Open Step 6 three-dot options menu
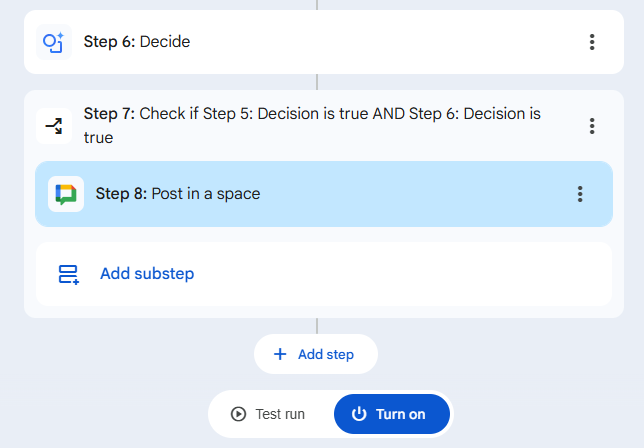This screenshot has height=448, width=644. [x=592, y=42]
